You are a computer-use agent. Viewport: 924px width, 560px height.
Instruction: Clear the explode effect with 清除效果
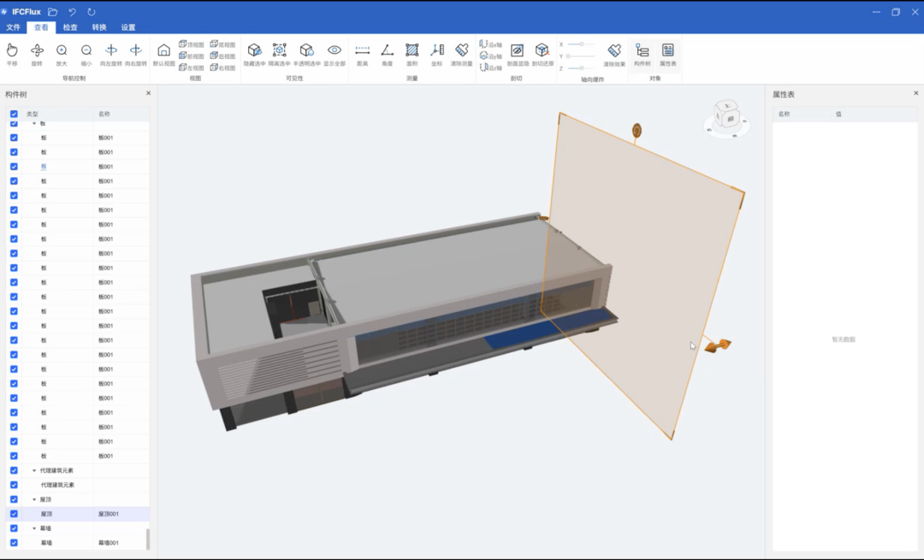614,54
